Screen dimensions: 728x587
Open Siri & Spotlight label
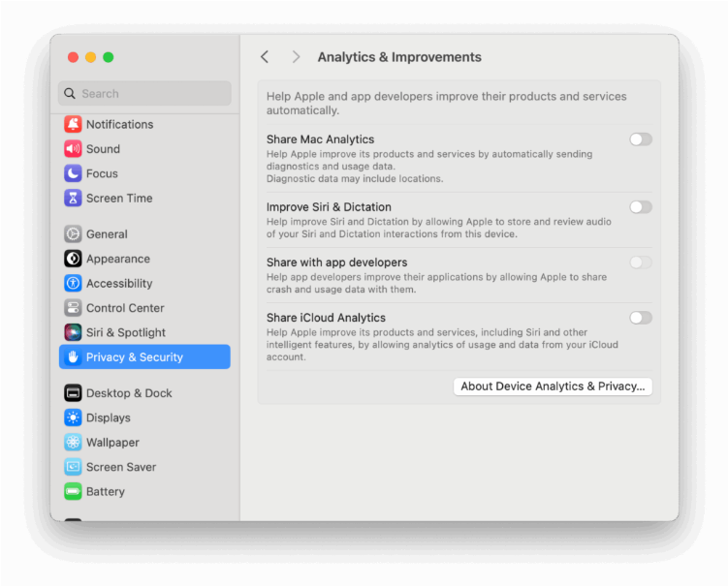126,332
